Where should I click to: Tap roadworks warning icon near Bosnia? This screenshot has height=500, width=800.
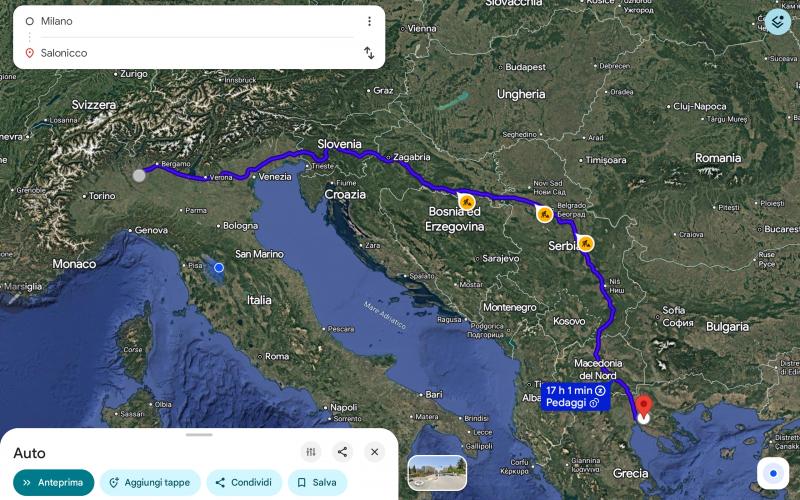tap(466, 202)
